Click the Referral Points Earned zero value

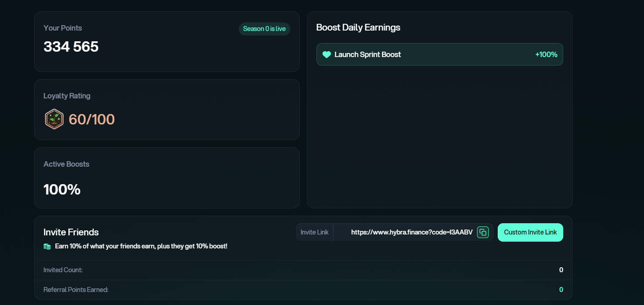(561, 290)
